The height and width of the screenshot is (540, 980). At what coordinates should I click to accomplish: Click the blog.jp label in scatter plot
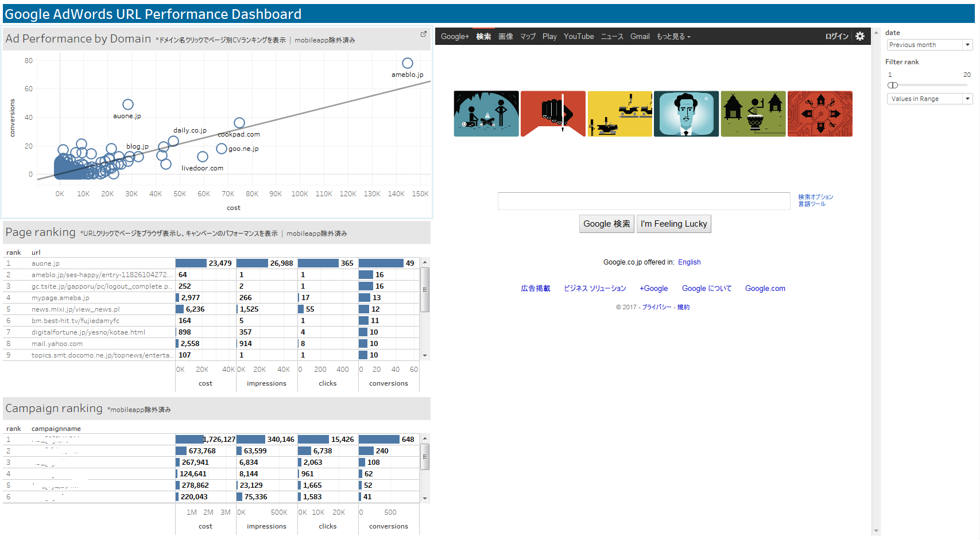(x=137, y=146)
